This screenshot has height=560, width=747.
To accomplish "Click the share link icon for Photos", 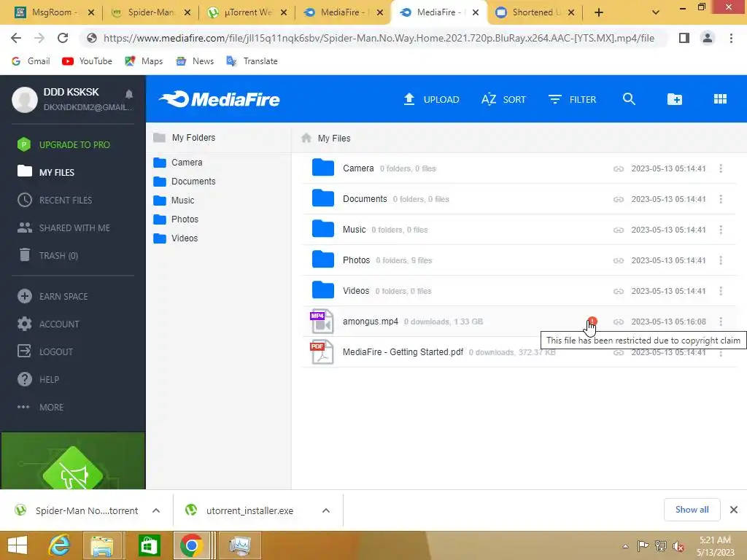I will tap(619, 260).
